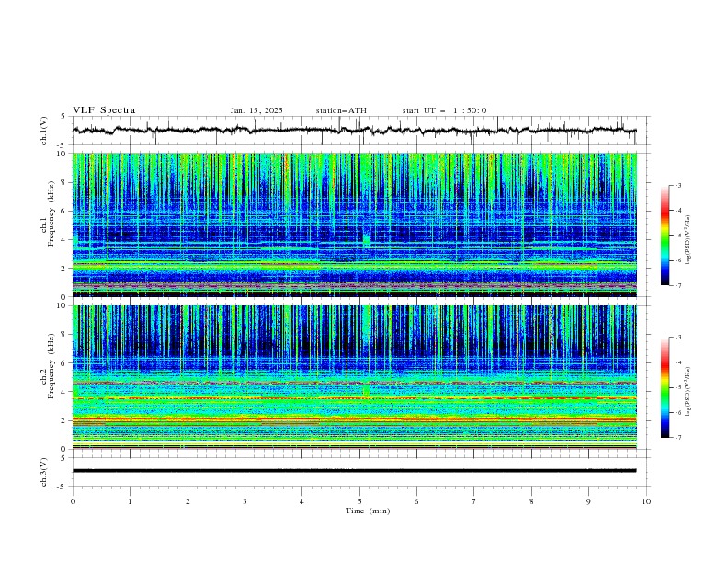Click the "ch.3(V)" waveform axis label
Image resolution: width=728 pixels, height=563 pixels.
pyautogui.click(x=44, y=472)
